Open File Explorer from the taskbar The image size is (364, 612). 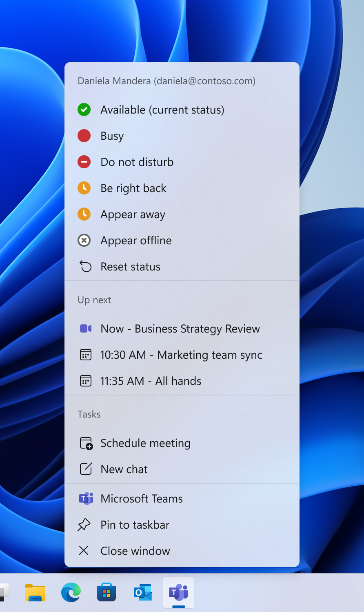click(35, 592)
